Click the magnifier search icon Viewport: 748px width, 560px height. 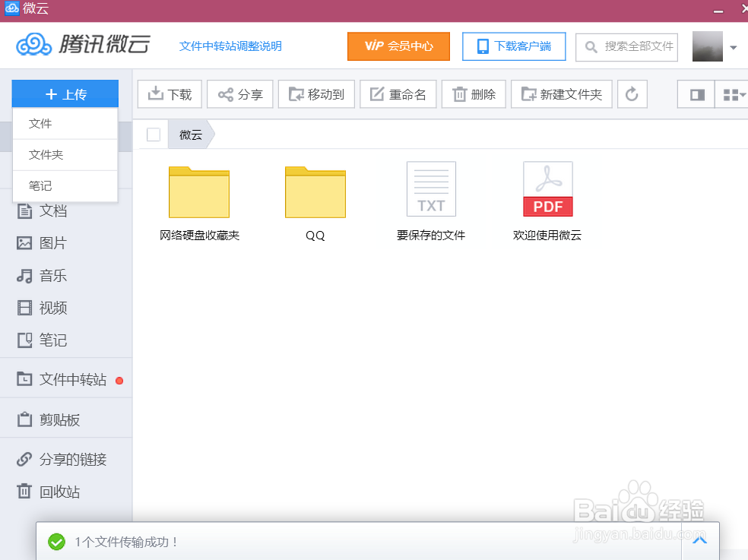[591, 47]
